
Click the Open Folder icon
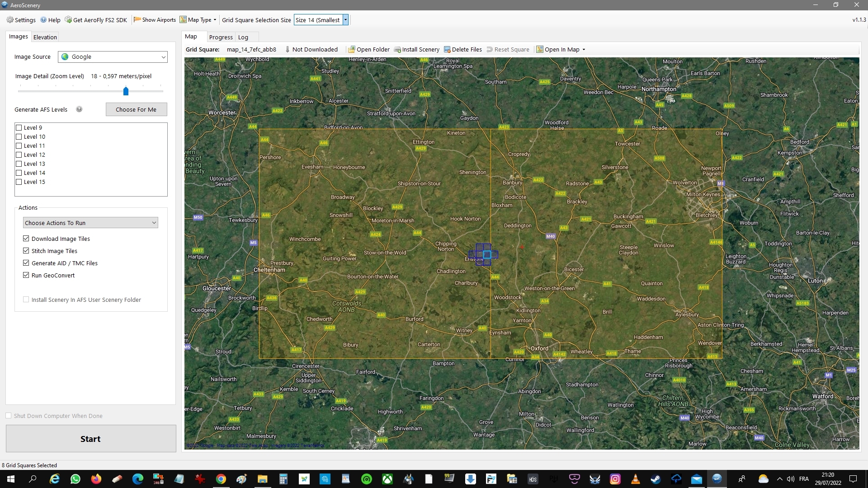click(x=351, y=50)
